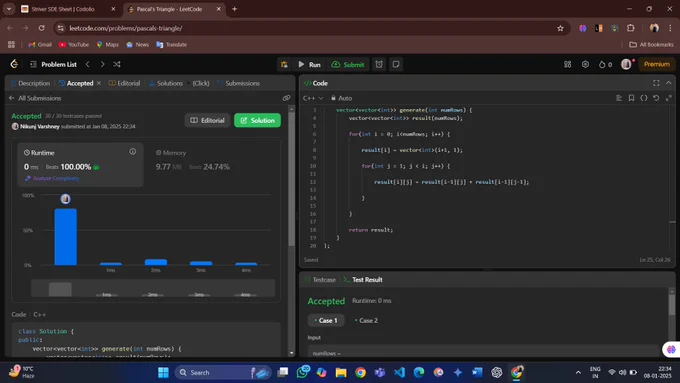Select the Test Result tab
The image size is (680, 383).
pyautogui.click(x=363, y=280)
